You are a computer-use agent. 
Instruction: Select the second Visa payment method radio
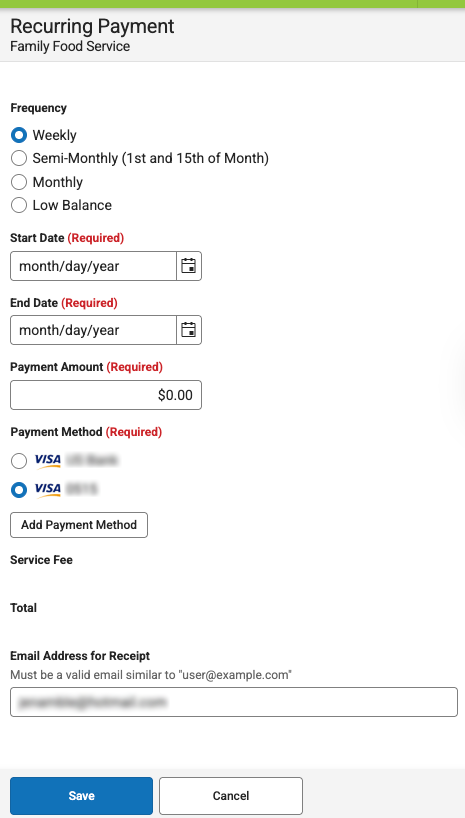pos(19,490)
